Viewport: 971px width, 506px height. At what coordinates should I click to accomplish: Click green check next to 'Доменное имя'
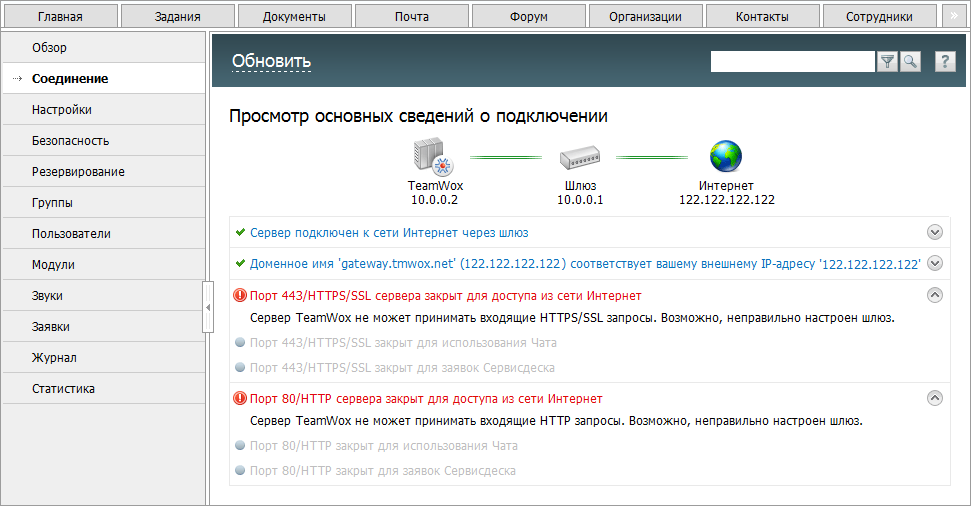pos(240,263)
